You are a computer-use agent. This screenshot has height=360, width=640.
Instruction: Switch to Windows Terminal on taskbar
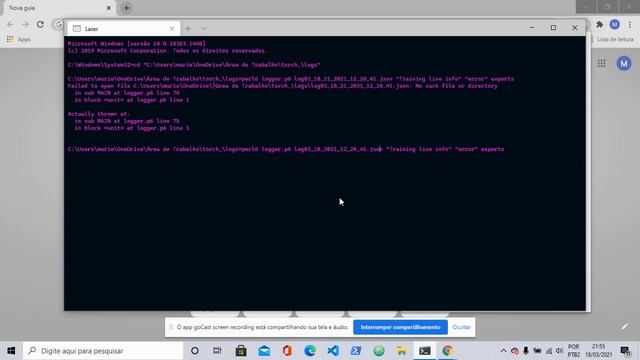pos(424,351)
